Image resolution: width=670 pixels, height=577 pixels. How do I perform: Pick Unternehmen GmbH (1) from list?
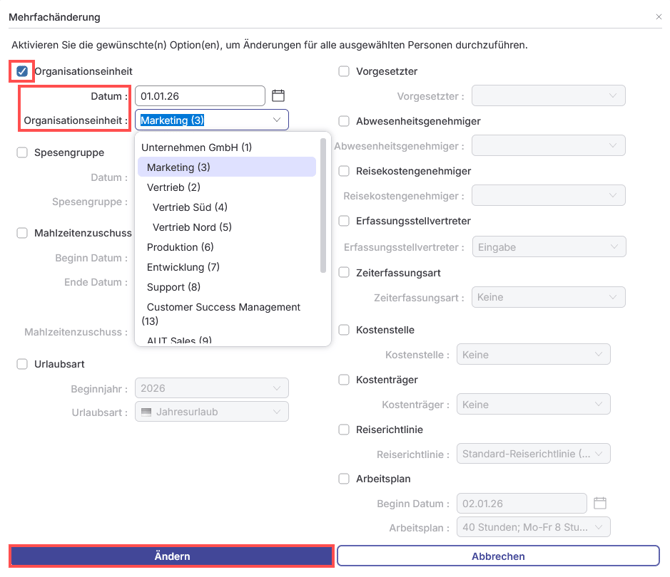tap(196, 148)
